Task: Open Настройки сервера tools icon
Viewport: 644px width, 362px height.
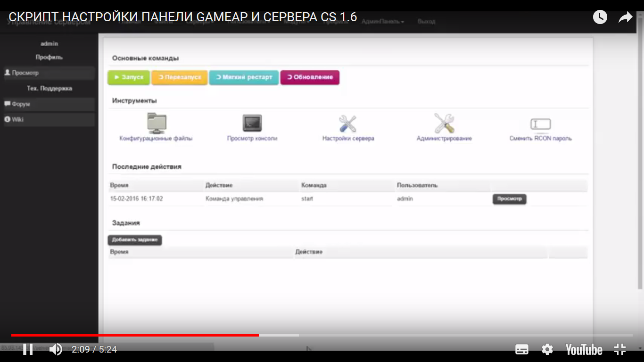Action: (348, 123)
